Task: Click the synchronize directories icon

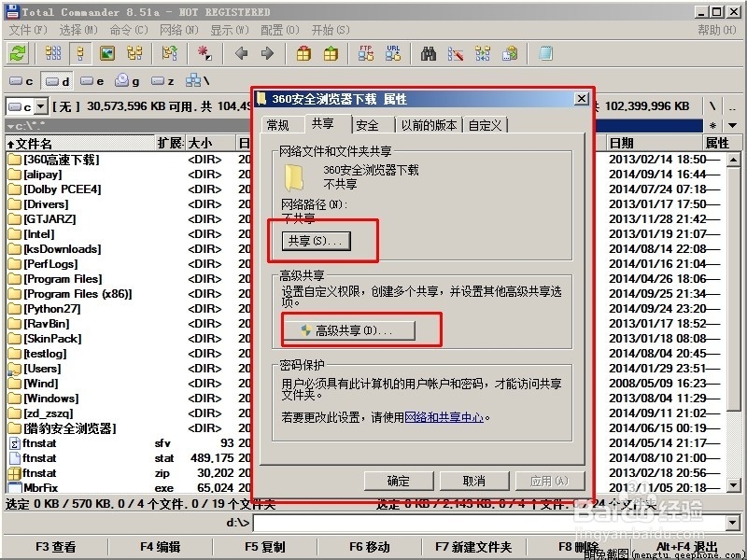Action: [x=483, y=53]
